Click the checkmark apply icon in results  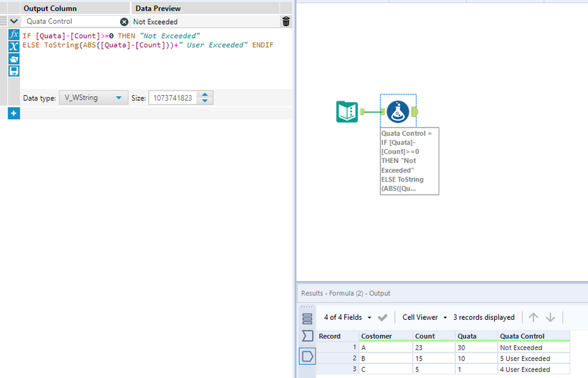tap(382, 318)
